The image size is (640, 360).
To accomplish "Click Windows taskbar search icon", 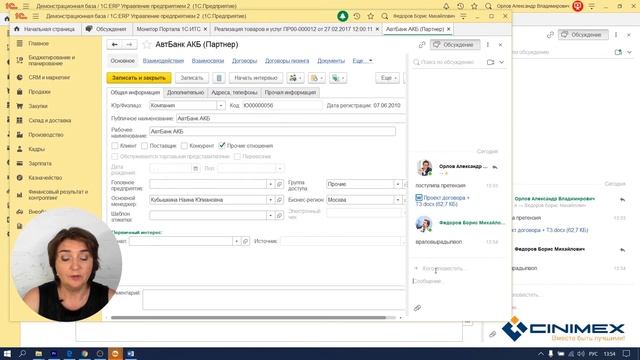I will click(22, 353).
